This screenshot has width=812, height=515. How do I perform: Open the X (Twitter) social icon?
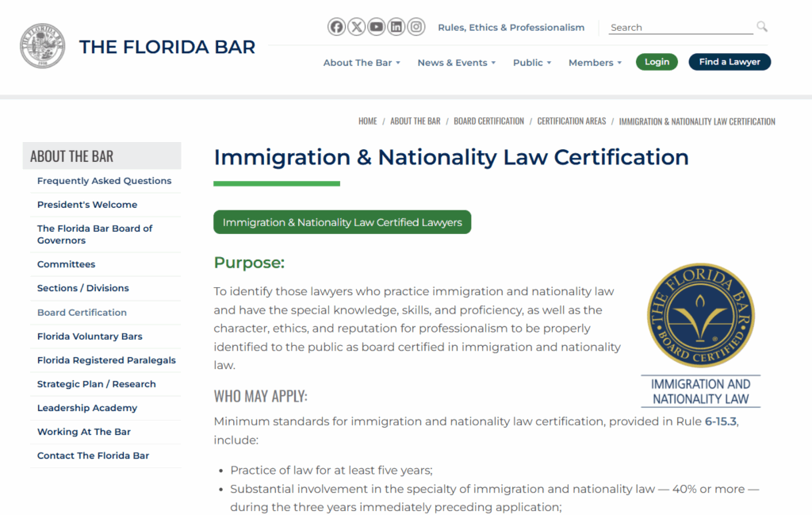[x=356, y=27]
